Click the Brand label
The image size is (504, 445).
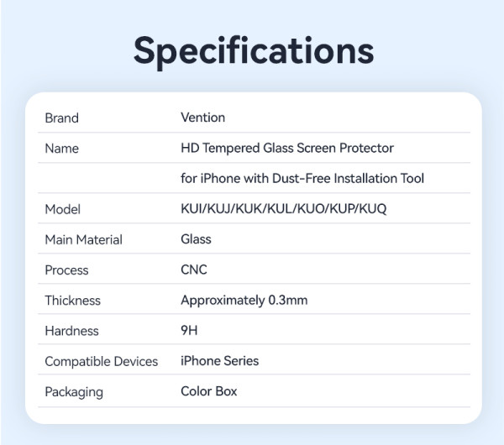point(61,118)
